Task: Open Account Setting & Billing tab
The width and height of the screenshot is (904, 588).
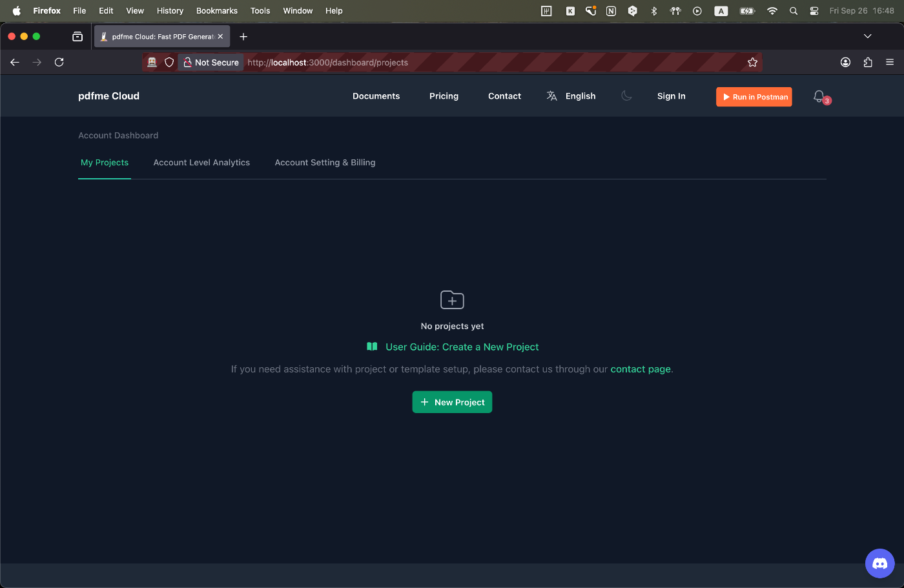Action: (x=325, y=163)
